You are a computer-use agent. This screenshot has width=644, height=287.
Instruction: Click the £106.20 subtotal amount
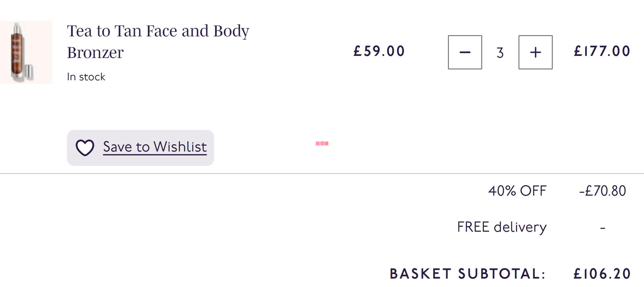[x=602, y=274]
